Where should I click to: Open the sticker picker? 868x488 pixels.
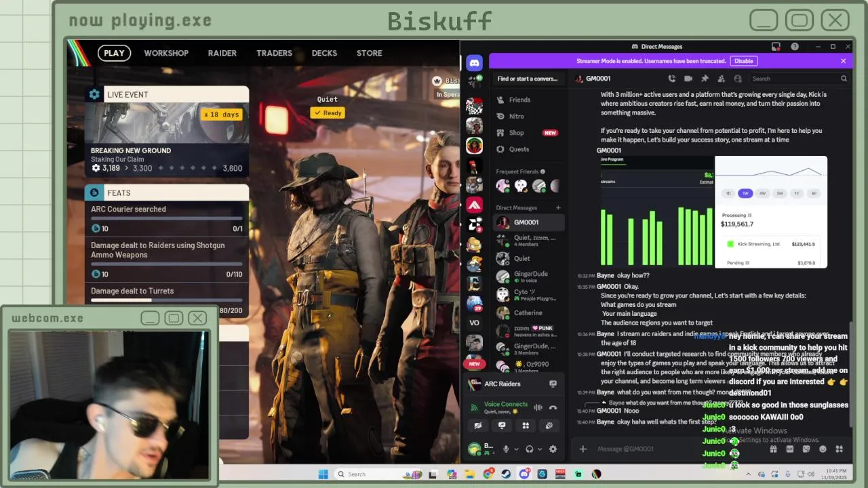click(806, 449)
